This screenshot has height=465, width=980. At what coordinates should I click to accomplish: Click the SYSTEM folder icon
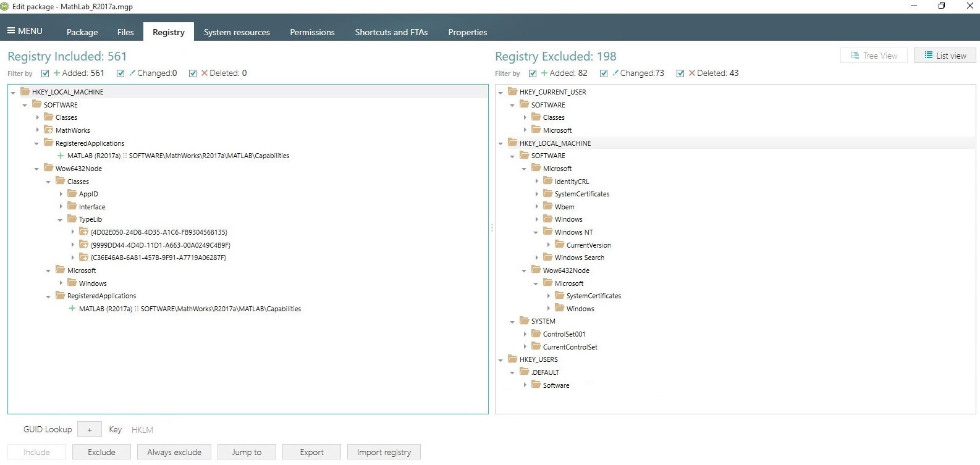coord(524,320)
